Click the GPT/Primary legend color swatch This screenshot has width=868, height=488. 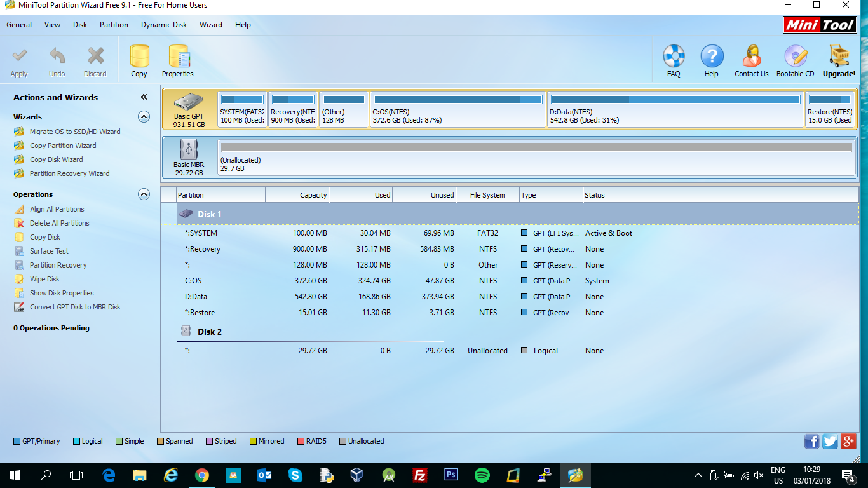click(x=17, y=441)
